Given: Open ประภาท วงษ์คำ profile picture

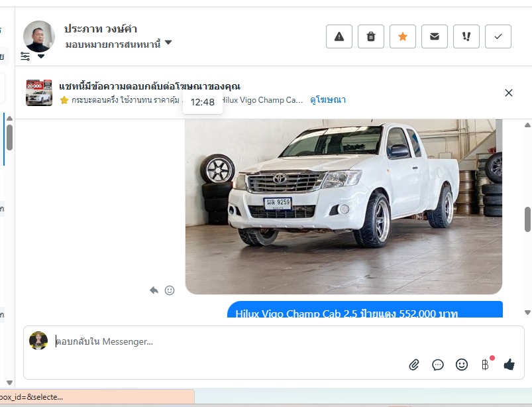Looking at the screenshot, I should click(39, 36).
